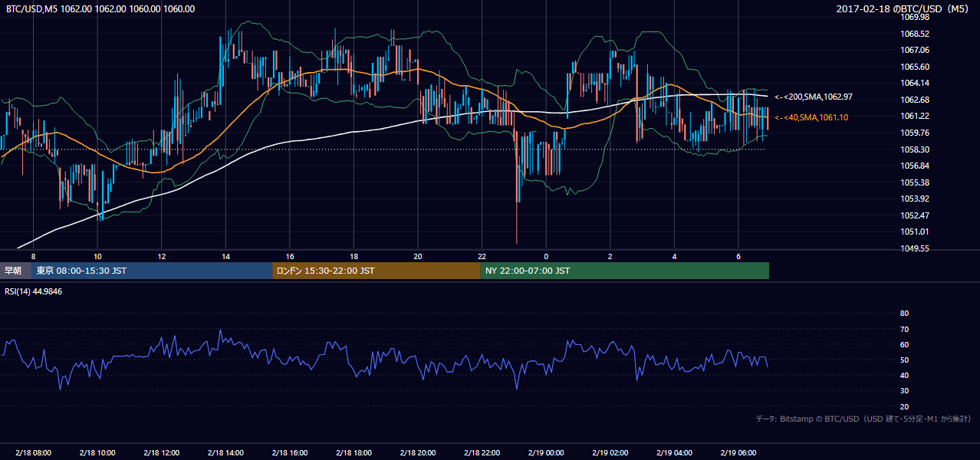Click the 80 level on the RSI scale
The image size is (980, 460).
tap(904, 314)
